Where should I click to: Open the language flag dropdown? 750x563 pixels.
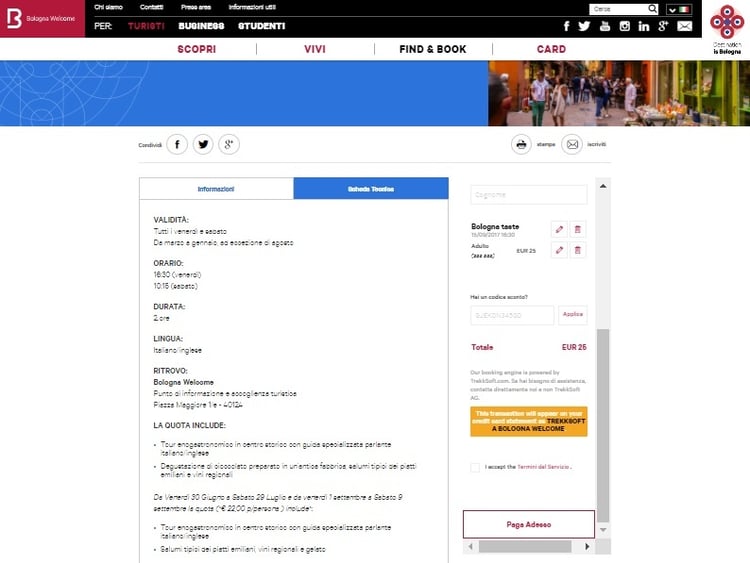679,9
